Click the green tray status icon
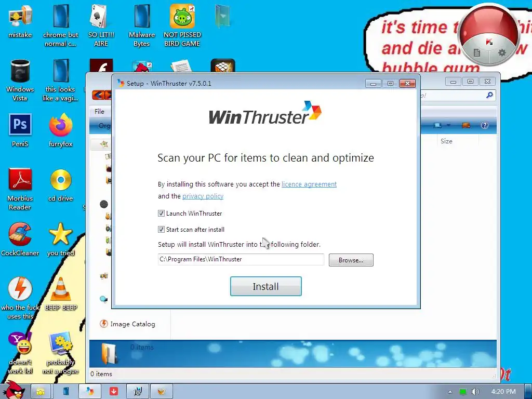 pos(463,392)
